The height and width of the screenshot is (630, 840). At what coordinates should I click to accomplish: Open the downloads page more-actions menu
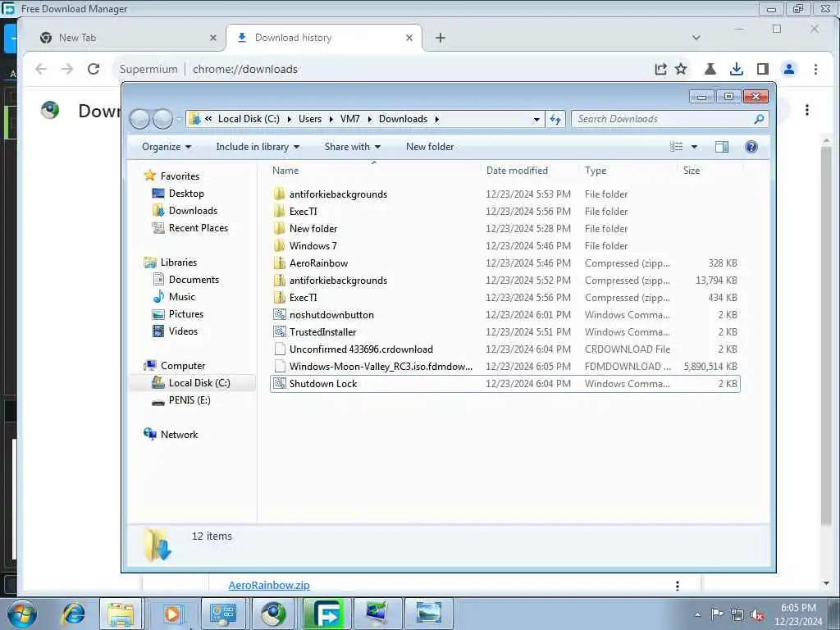click(x=807, y=110)
